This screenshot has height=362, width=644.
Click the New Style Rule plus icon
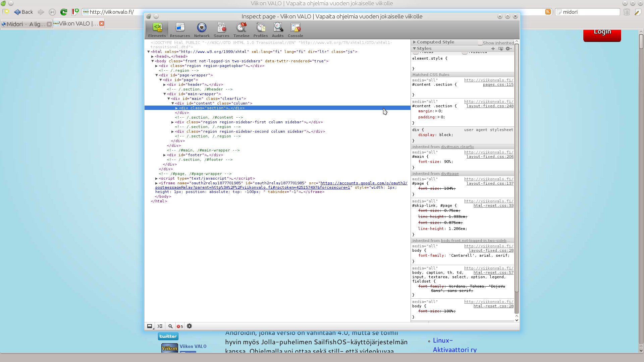tap(493, 49)
